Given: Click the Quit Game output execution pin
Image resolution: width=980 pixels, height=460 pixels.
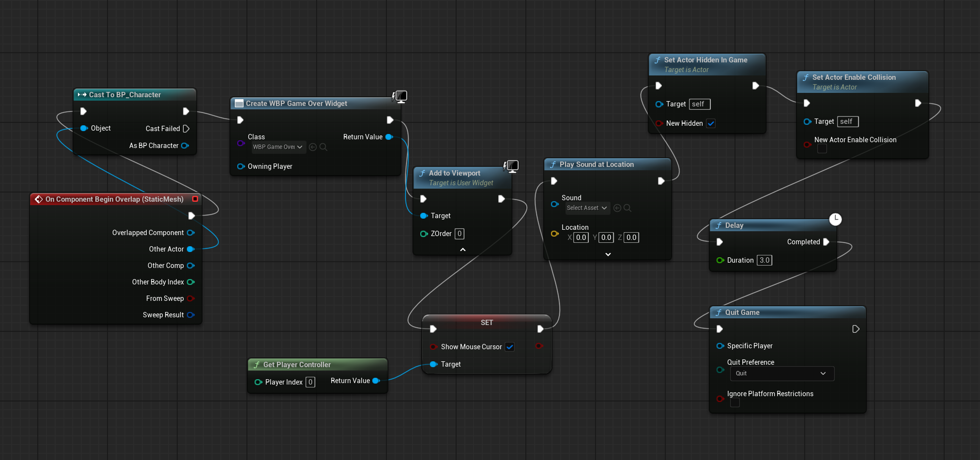Looking at the screenshot, I should point(856,329).
